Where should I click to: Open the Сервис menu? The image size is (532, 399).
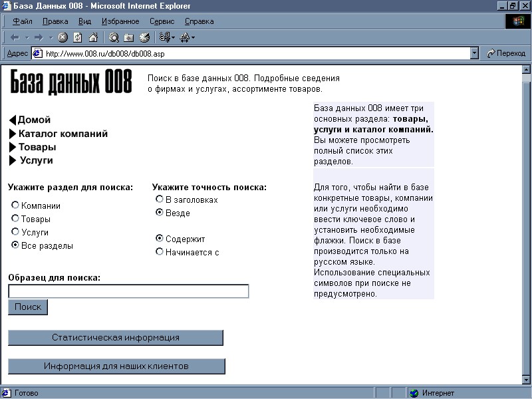coord(162,21)
